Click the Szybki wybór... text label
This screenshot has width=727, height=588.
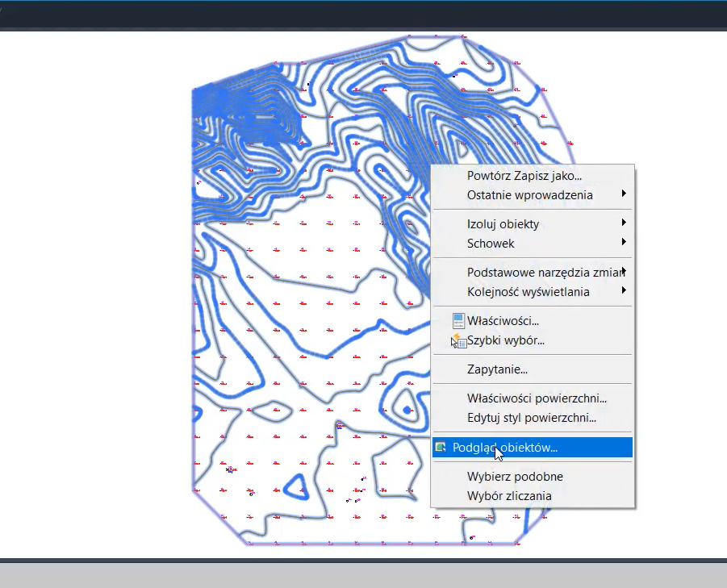pyautogui.click(x=505, y=340)
